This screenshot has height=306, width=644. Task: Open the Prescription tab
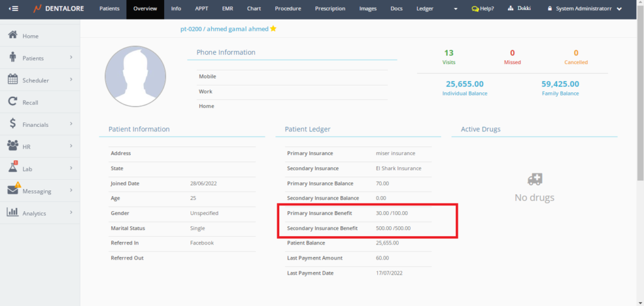pyautogui.click(x=330, y=9)
